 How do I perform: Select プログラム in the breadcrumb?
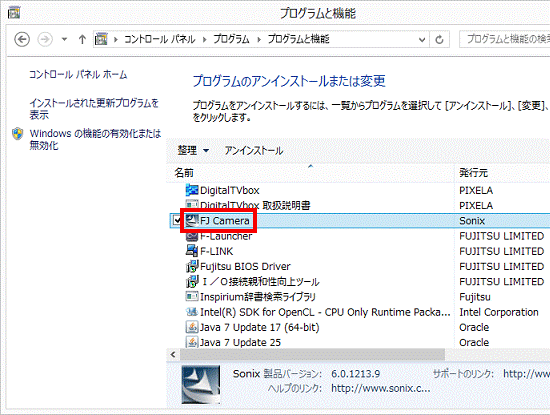(231, 39)
